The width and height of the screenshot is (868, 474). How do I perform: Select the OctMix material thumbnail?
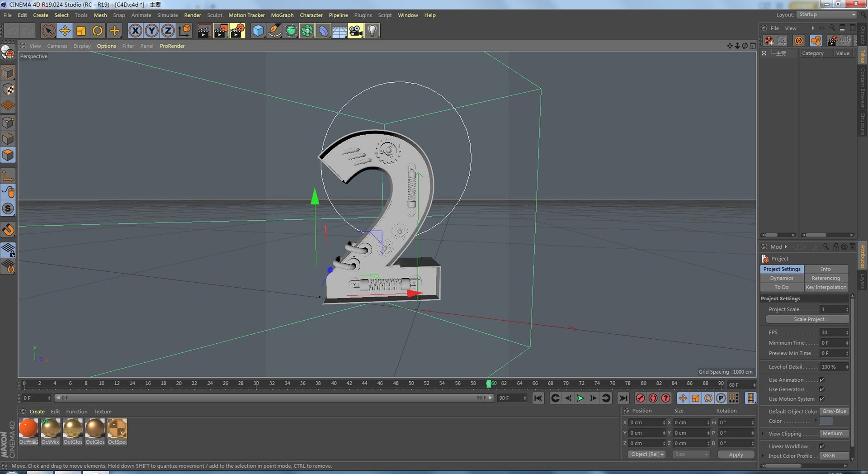pyautogui.click(x=51, y=431)
